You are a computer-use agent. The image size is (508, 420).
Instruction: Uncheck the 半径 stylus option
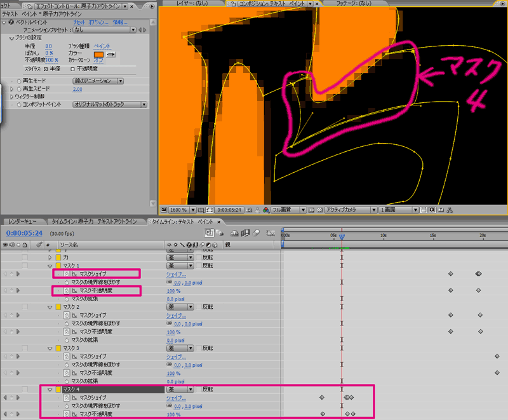pyautogui.click(x=45, y=67)
